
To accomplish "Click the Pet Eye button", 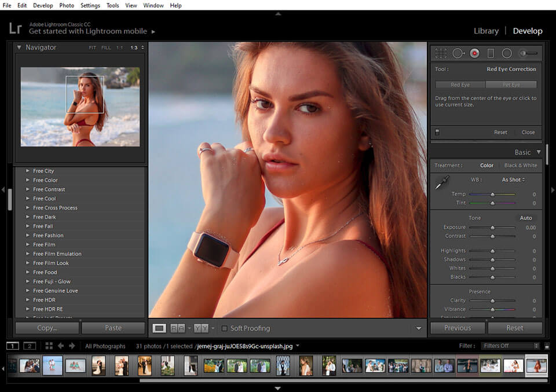I will point(511,85).
